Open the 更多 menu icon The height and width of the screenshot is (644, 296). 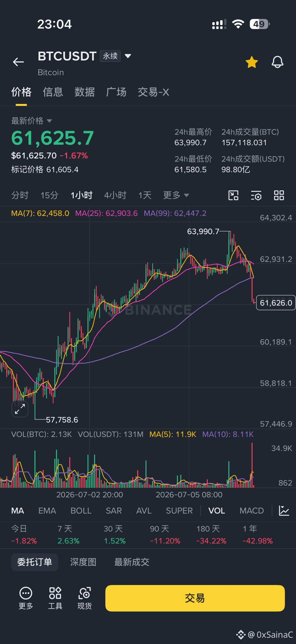point(26,598)
